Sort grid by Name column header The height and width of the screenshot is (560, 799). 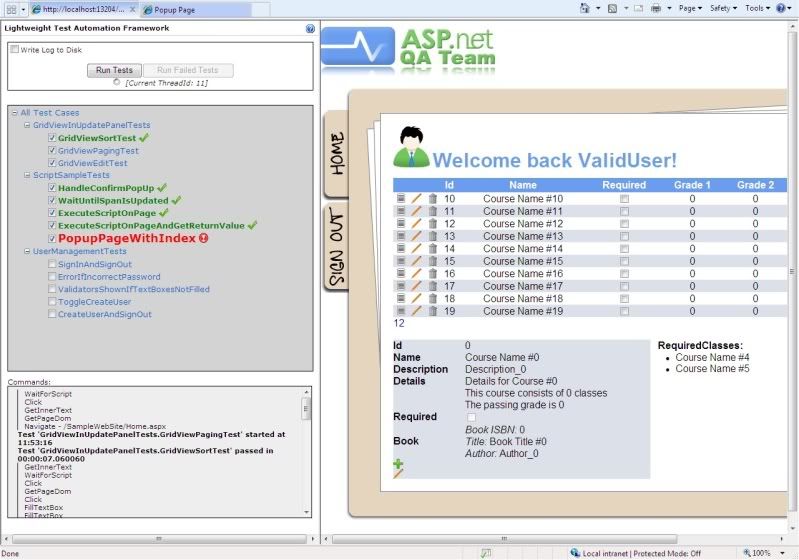tap(523, 185)
